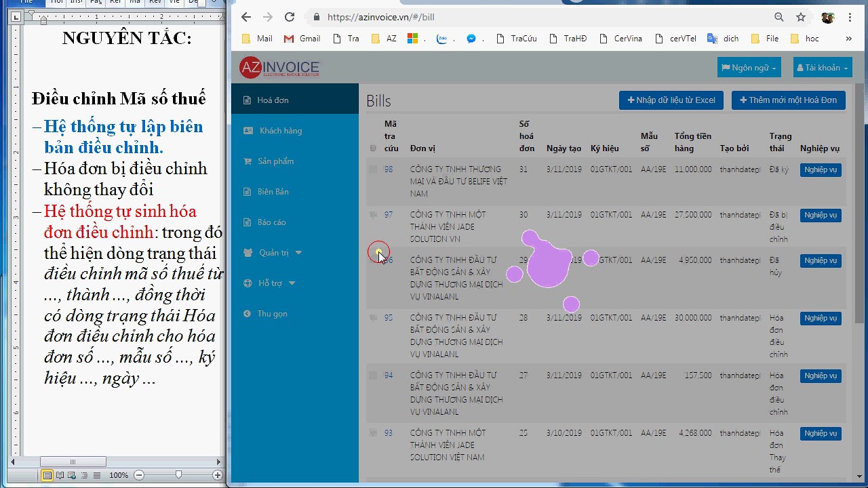
Task: Zoom out Word document with minus
Action: (x=138, y=475)
